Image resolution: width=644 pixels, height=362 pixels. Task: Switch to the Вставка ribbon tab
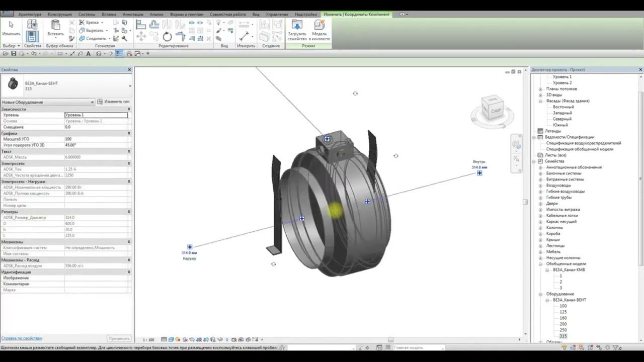coord(109,15)
